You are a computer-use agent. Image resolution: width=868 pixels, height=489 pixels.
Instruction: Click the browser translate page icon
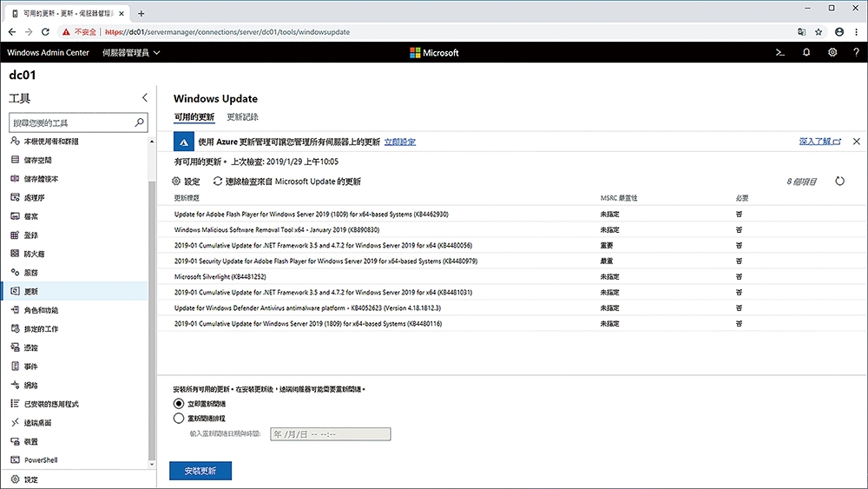pyautogui.click(x=801, y=32)
